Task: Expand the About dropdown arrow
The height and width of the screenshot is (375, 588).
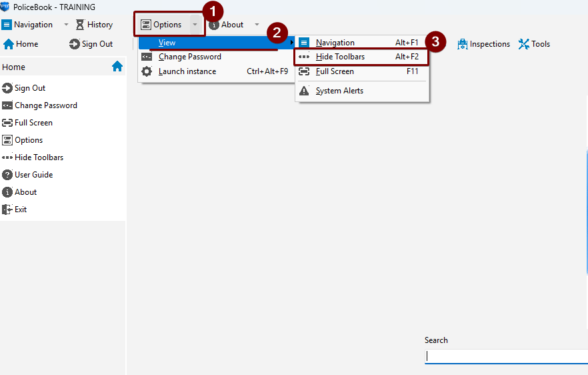Action: click(257, 25)
